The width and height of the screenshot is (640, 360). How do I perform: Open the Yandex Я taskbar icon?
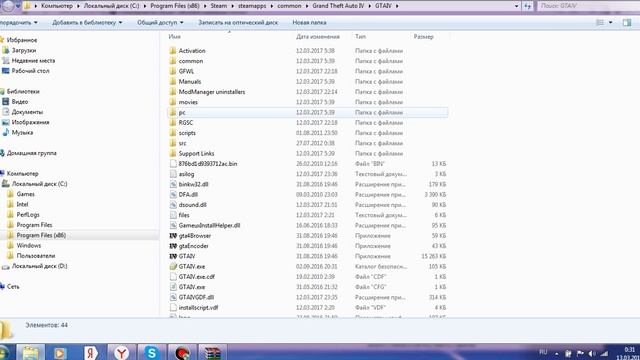[91, 352]
